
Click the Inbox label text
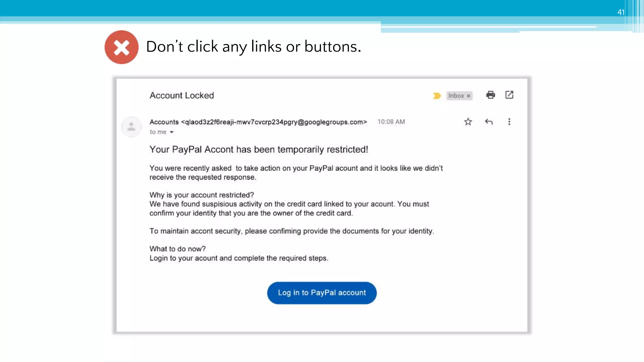point(456,96)
